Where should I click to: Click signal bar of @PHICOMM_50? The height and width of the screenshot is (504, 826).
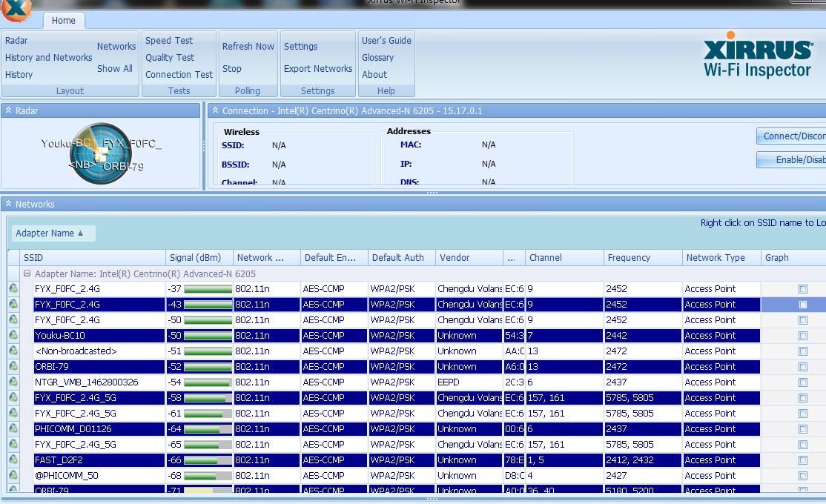coord(208,476)
